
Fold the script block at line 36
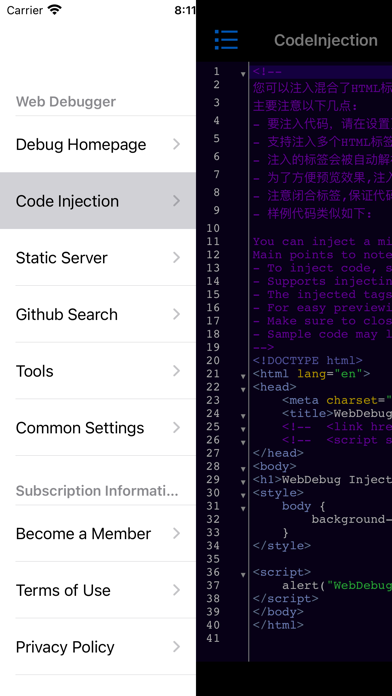pyautogui.click(x=243, y=574)
